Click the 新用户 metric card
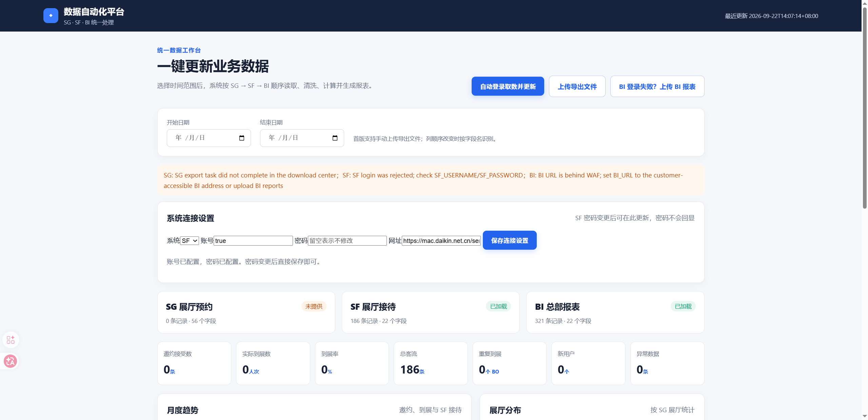The image size is (868, 420). point(588,363)
